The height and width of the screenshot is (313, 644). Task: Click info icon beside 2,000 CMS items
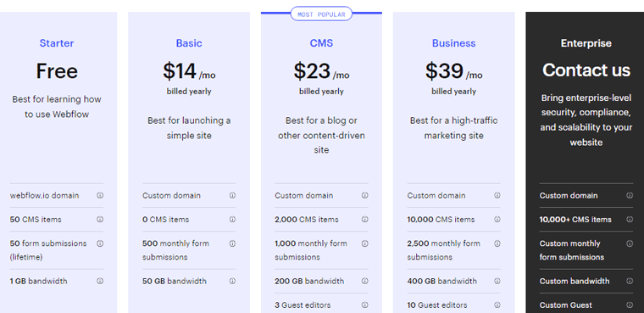tap(364, 219)
